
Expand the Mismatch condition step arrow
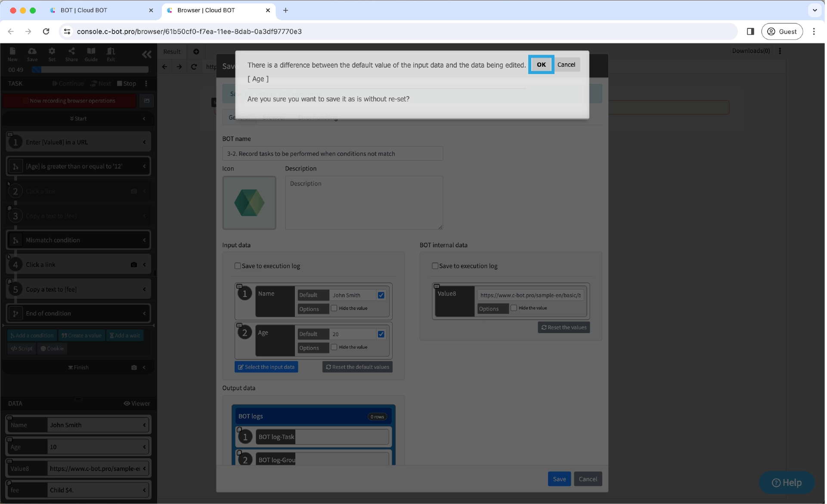144,240
